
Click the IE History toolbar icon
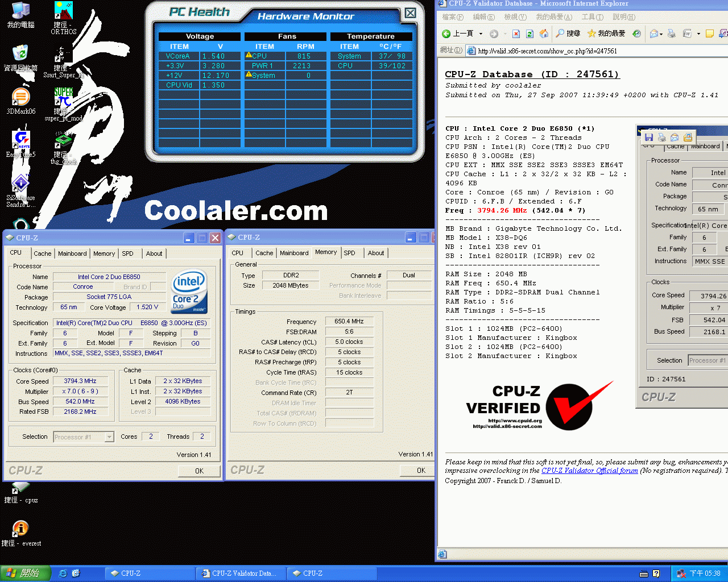tap(636, 34)
